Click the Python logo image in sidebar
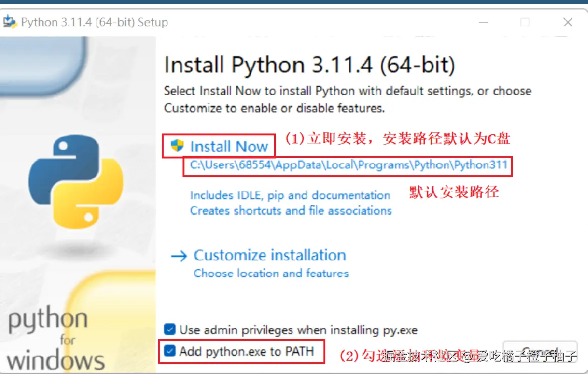The width and height of the screenshot is (588, 374). [x=76, y=181]
